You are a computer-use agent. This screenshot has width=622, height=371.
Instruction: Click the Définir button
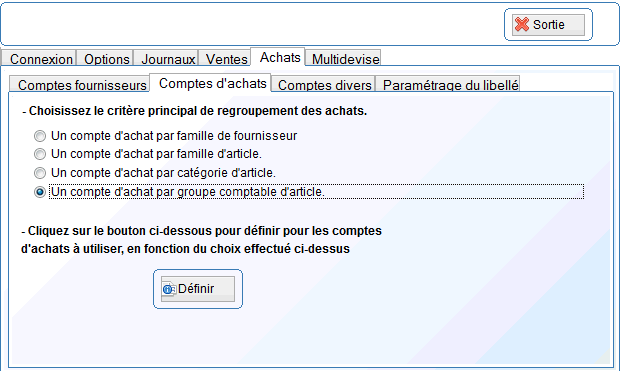point(198,289)
